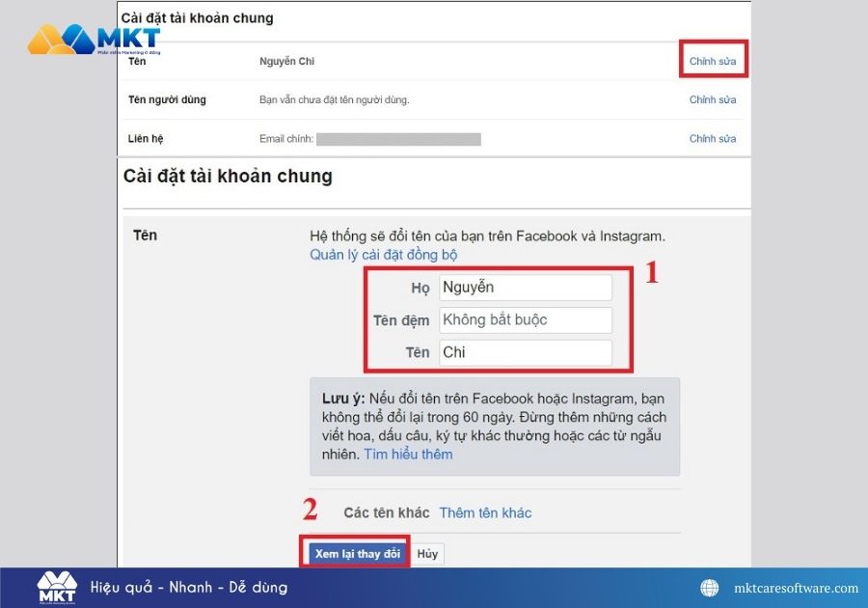Viewport: 868px width, 608px height.
Task: Click the globe icon in the footer
Action: (709, 587)
